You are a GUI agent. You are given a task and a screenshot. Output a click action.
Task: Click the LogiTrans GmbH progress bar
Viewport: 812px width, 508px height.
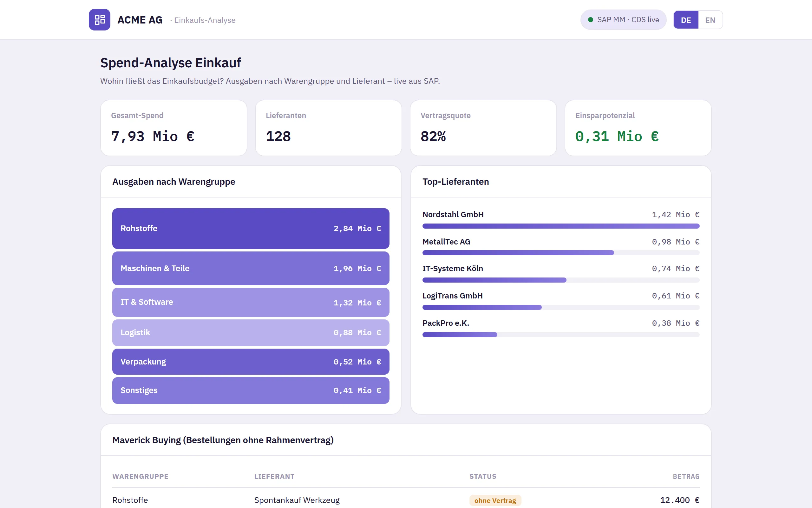pyautogui.click(x=561, y=307)
